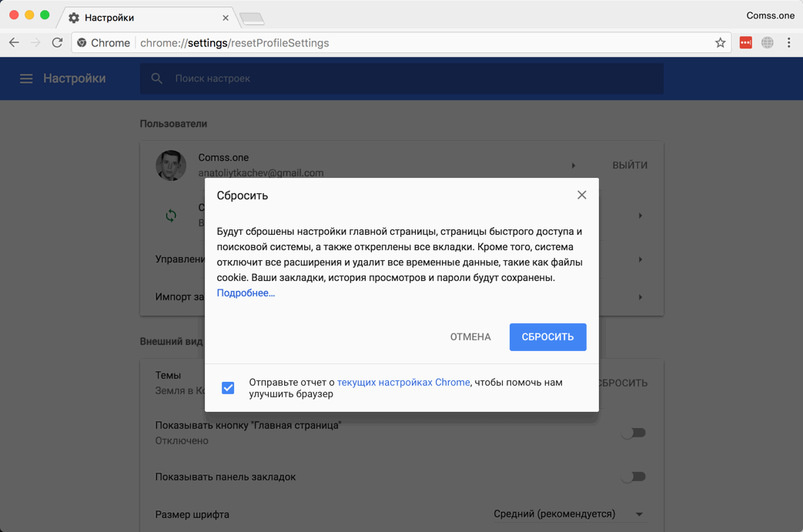This screenshot has height=532, width=803.
Task: Close the Настройки tab
Action: [x=226, y=18]
